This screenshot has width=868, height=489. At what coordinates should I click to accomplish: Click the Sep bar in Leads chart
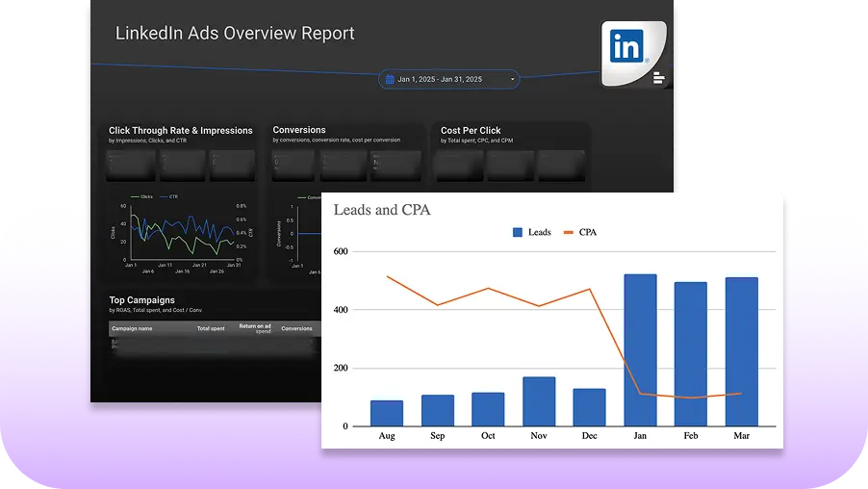click(x=438, y=410)
